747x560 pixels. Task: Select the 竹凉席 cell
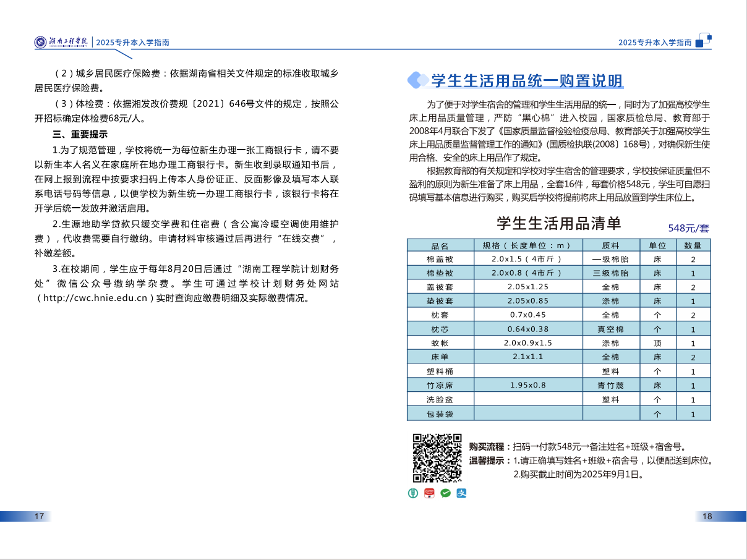(x=440, y=385)
